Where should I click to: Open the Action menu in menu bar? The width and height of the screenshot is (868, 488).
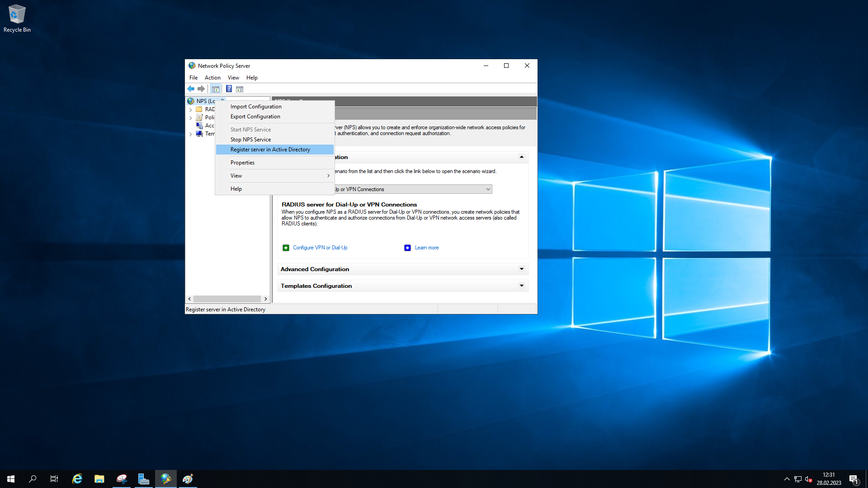[212, 78]
